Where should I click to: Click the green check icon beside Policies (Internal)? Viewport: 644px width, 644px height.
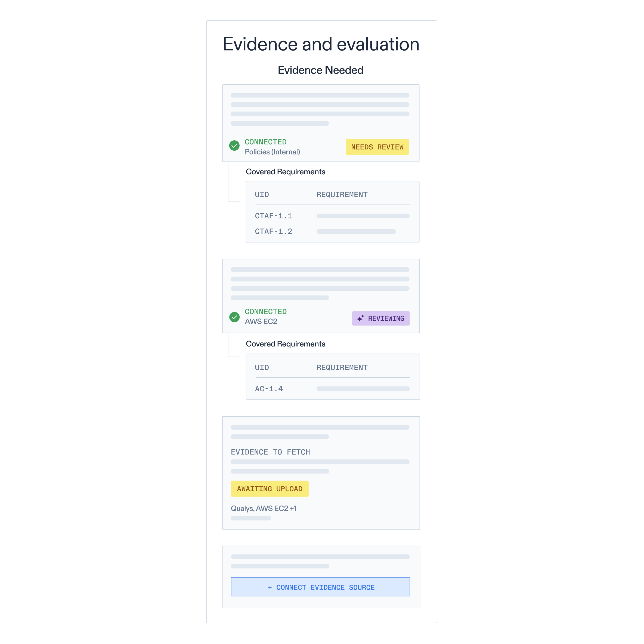234,146
